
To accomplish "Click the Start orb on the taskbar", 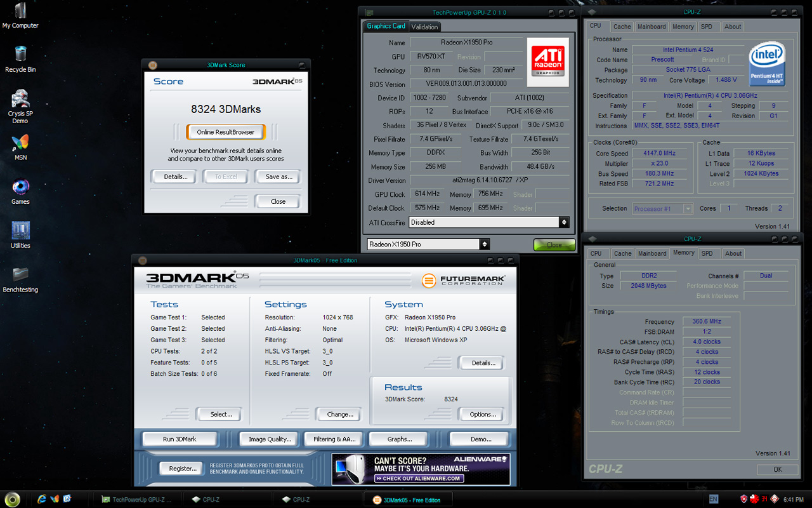I will coord(12,499).
